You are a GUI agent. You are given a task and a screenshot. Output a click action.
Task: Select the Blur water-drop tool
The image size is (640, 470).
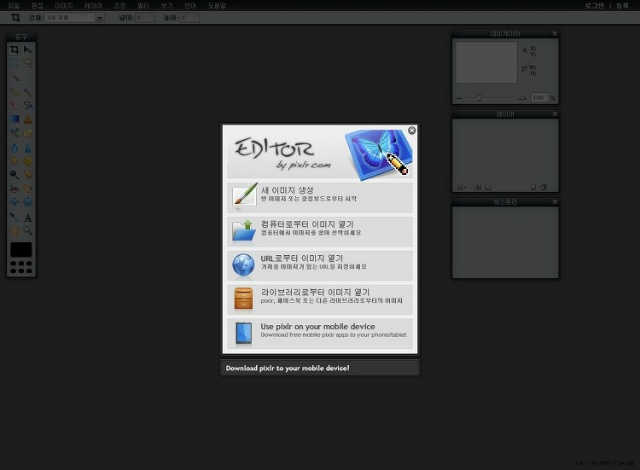[15, 148]
